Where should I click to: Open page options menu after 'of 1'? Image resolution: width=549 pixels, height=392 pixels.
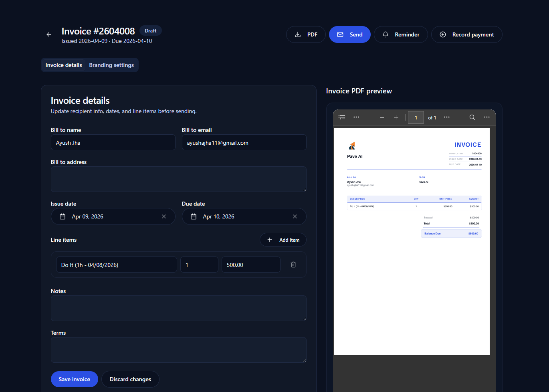click(447, 117)
